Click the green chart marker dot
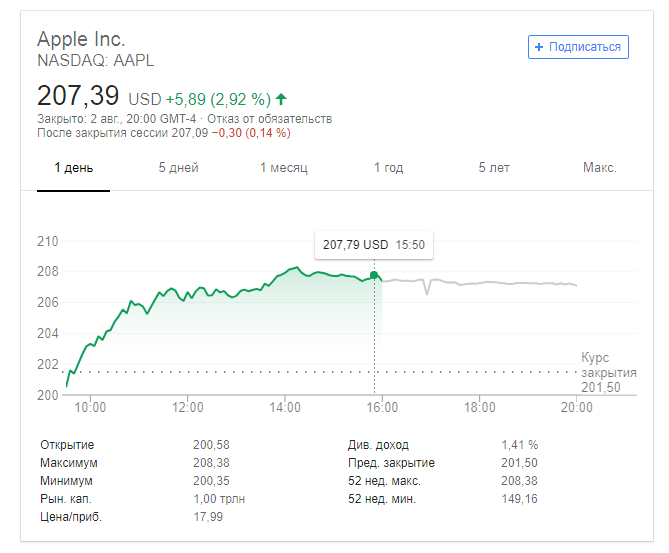This screenshot has width=669, height=553. point(374,275)
